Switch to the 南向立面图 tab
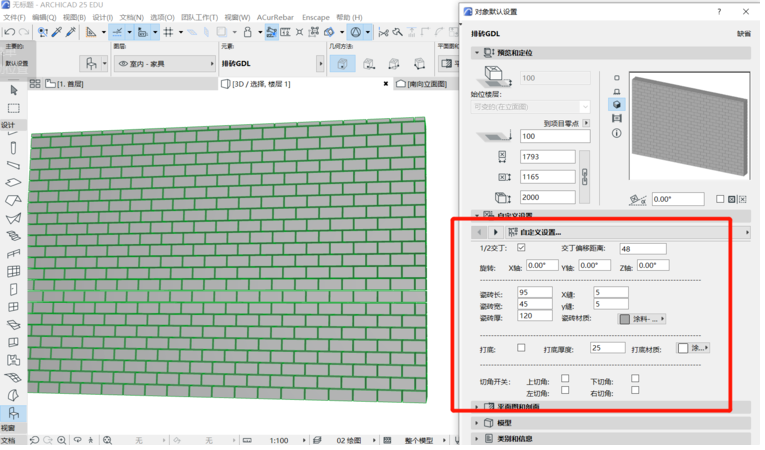The height and width of the screenshot is (450, 765). (x=422, y=84)
